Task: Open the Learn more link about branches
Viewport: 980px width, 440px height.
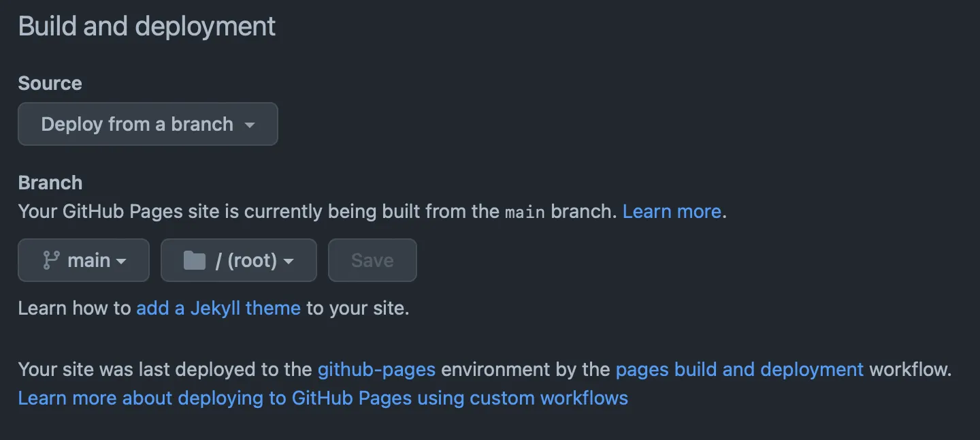Action: [x=672, y=212]
